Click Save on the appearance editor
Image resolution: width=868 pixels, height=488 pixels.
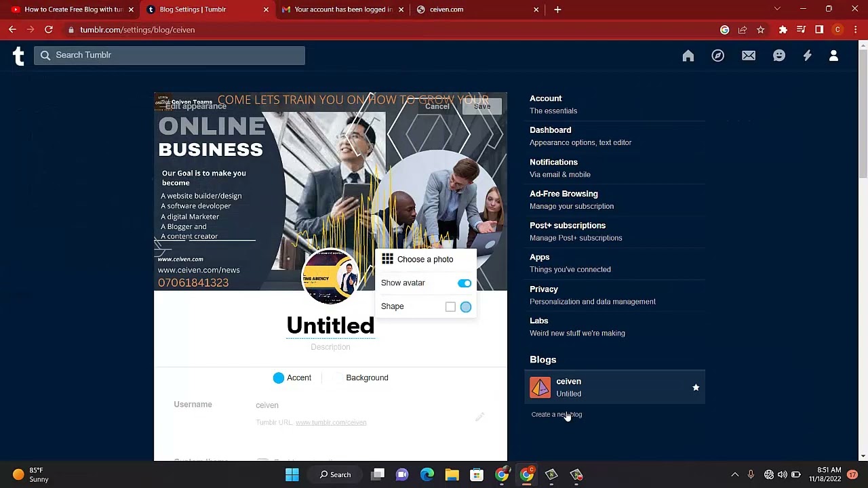pos(482,106)
